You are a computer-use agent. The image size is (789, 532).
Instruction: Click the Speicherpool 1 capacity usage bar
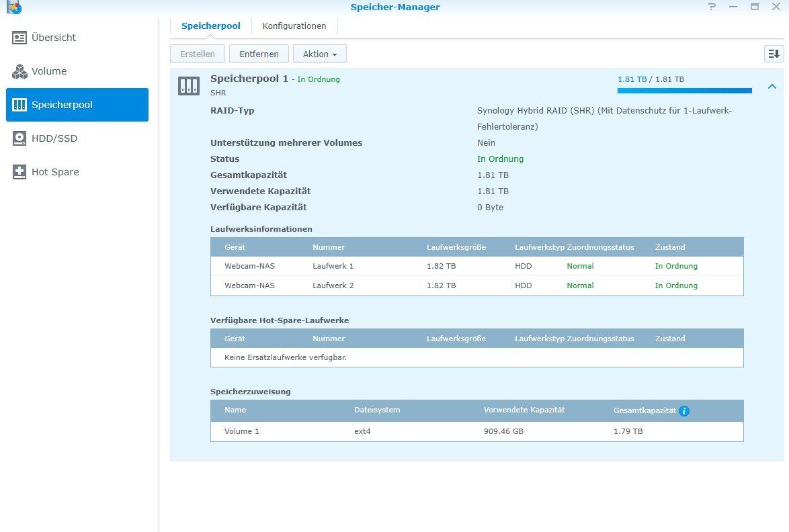[x=684, y=91]
